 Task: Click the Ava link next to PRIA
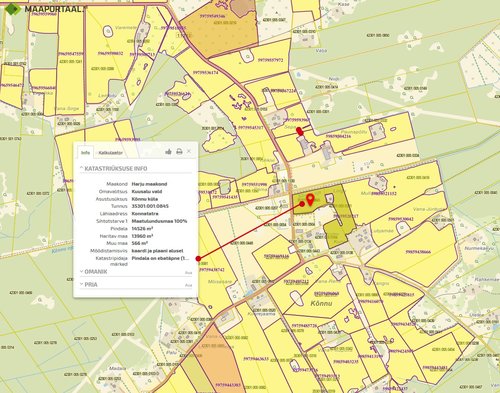189,285
